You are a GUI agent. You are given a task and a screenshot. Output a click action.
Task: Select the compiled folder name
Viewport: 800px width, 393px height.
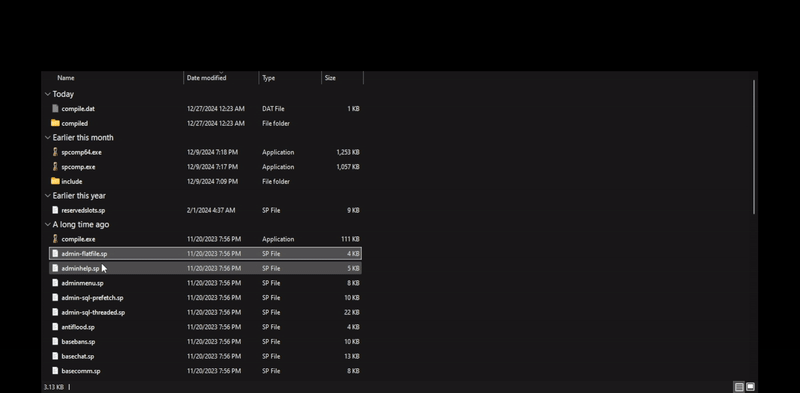coord(74,123)
